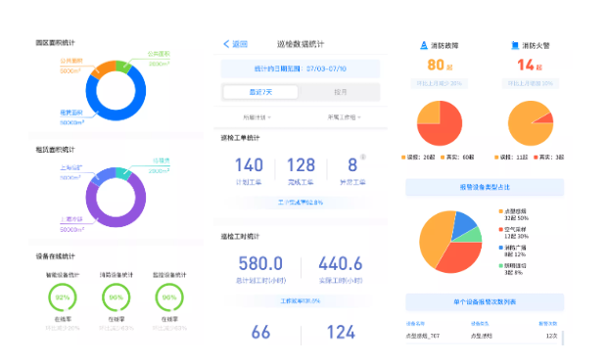607x364 pixels.
Task: Click the 消防设备统计 96% ring gauge
Action: (117, 297)
